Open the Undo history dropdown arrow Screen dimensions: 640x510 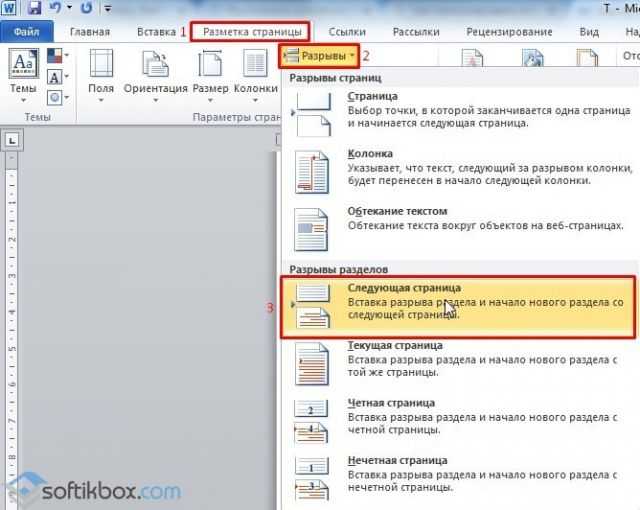(x=69, y=8)
